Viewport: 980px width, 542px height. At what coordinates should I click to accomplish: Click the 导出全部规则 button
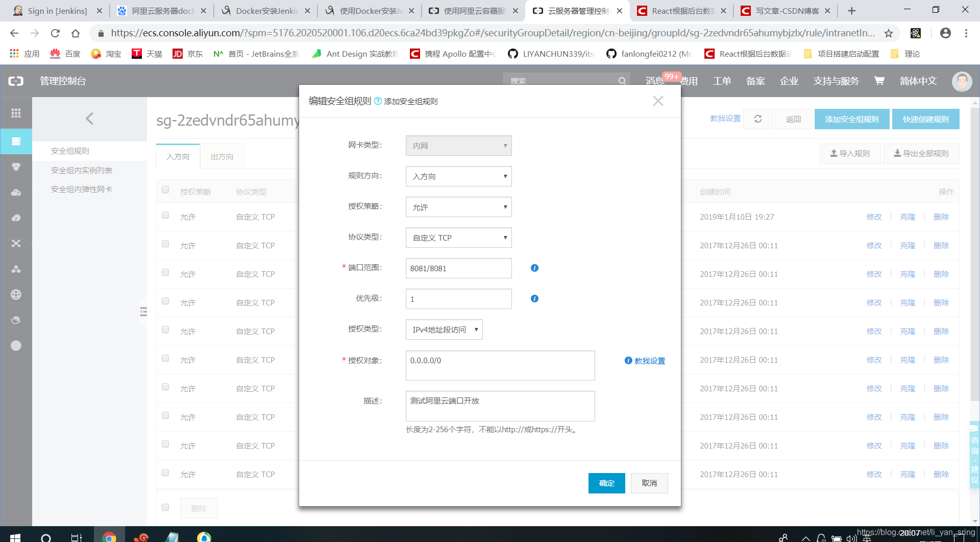[x=921, y=154]
